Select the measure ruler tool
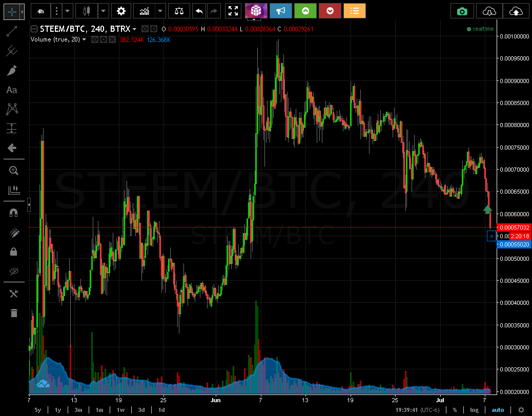The width and height of the screenshot is (532, 416). [13, 190]
